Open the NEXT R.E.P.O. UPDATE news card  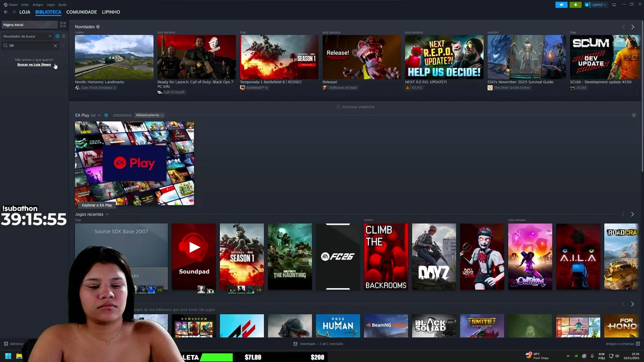[x=444, y=57]
